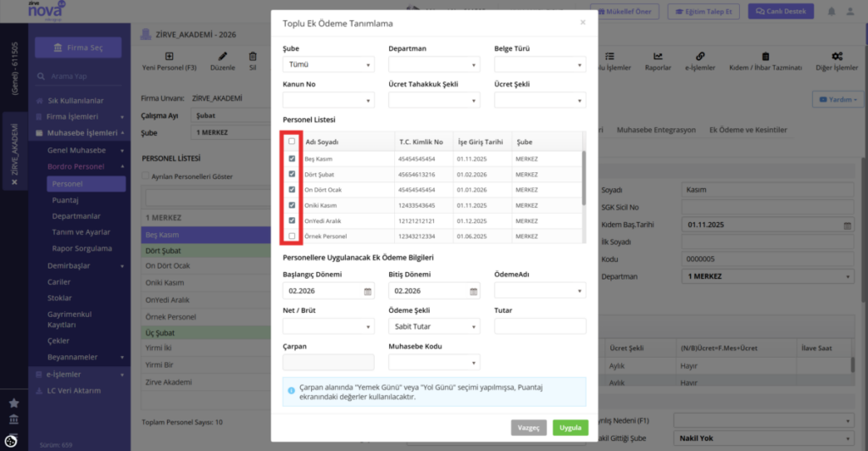
Task: Expand the ÖdemeAdı dropdown
Action: coord(540,291)
